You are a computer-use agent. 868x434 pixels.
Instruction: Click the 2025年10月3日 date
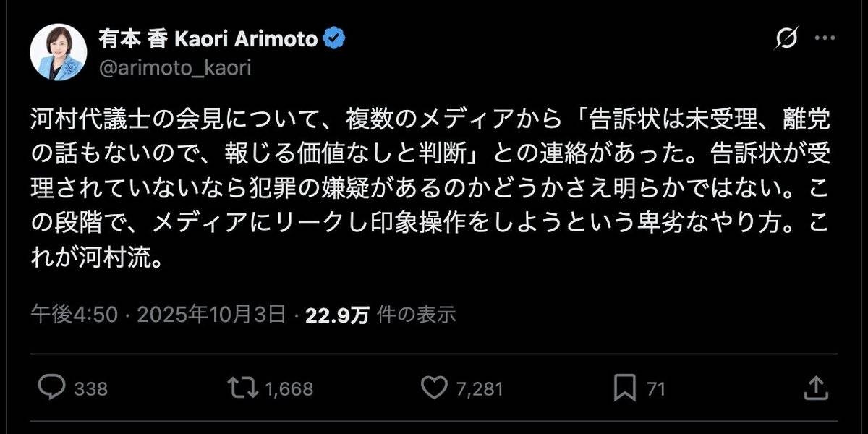pos(211,314)
